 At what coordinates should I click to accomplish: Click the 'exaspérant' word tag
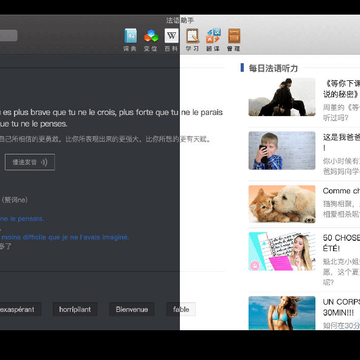point(20,309)
